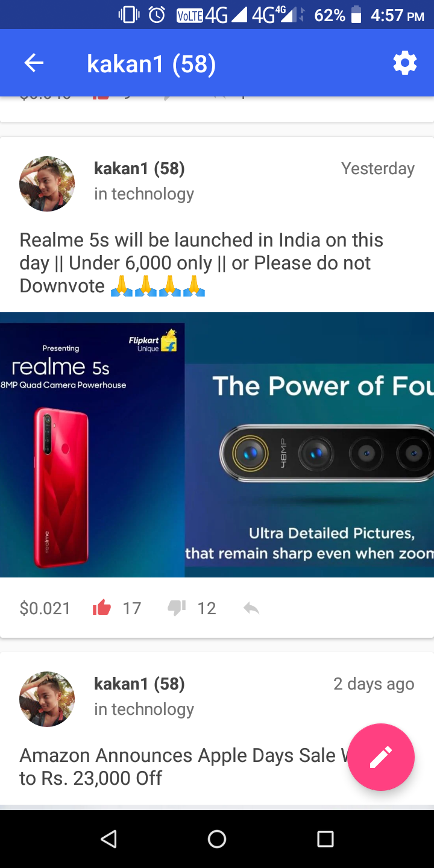434x868 pixels.
Task: Tap the reply arrow on Realme post
Action: pyautogui.click(x=251, y=608)
